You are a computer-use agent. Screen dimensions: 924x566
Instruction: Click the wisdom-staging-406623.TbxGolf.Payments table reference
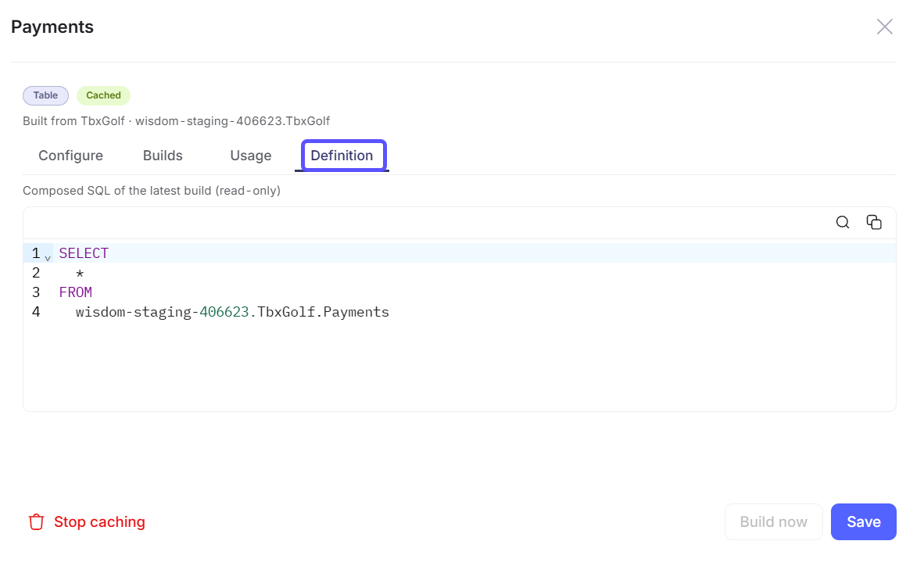232,312
